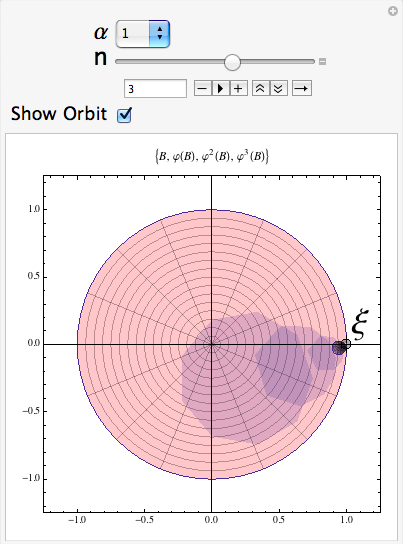403x544 pixels.
Task: Start the animation with the play button
Action: [220, 88]
